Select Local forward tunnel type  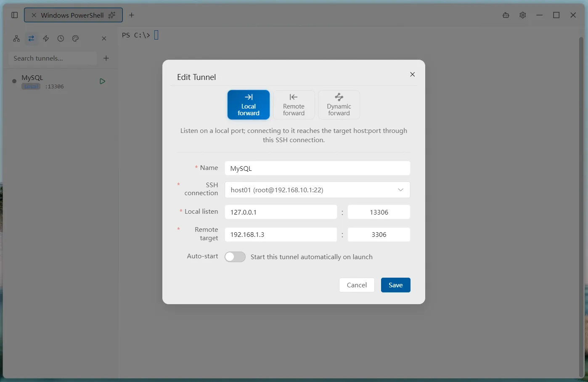click(x=249, y=105)
